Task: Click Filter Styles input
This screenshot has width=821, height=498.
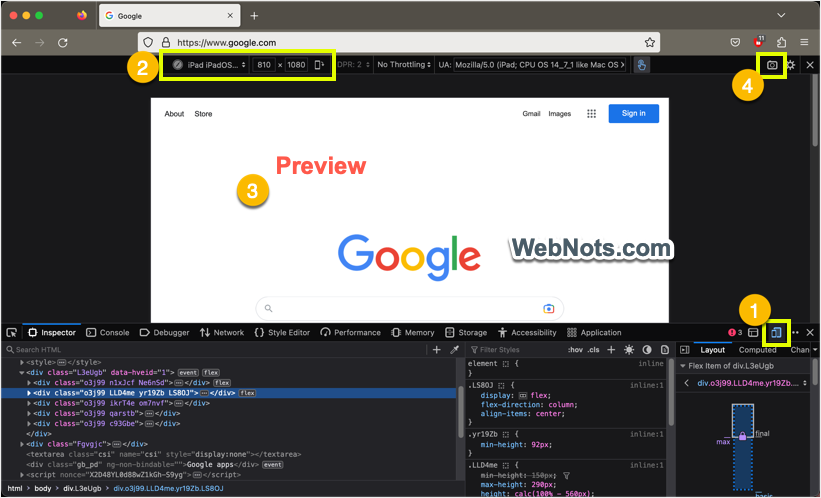Action: tap(516, 350)
